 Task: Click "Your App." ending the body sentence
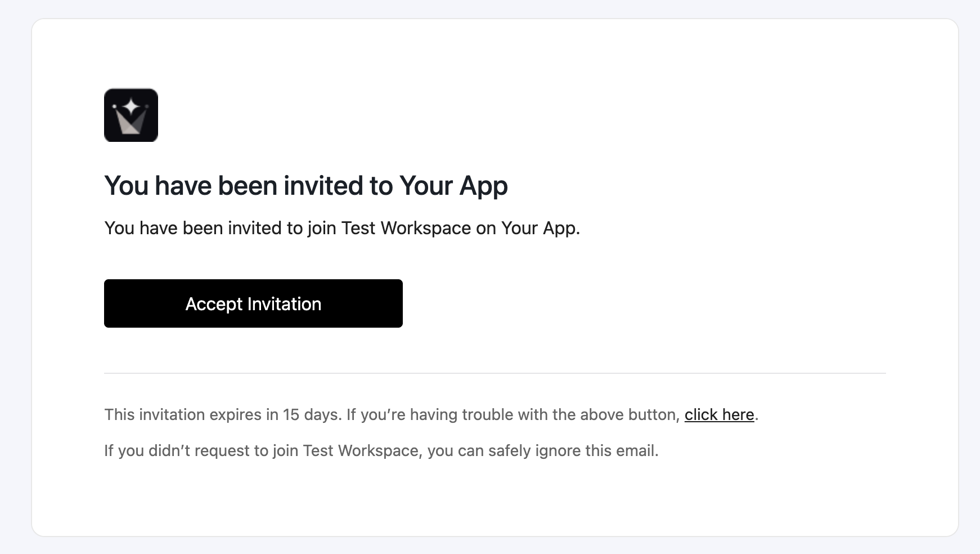coord(540,228)
